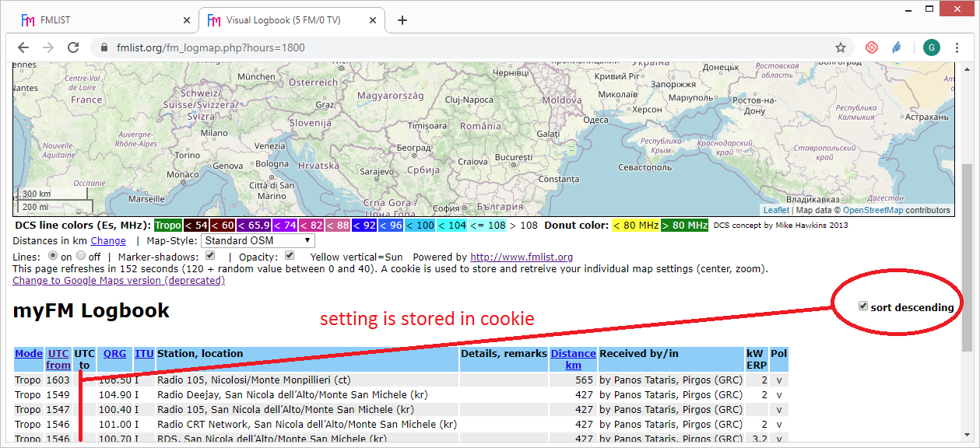Open the red swirl extension icon
This screenshot has height=448, width=980.
pyautogui.click(x=872, y=47)
